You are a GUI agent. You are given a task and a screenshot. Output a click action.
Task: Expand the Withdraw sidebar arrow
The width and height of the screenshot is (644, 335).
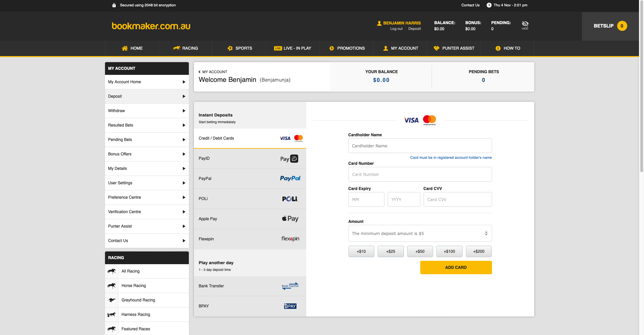click(184, 111)
